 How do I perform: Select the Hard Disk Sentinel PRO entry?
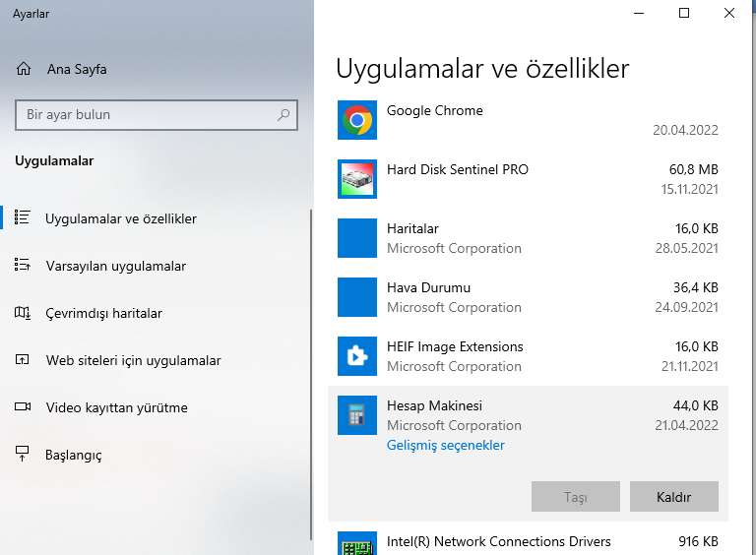(x=528, y=179)
